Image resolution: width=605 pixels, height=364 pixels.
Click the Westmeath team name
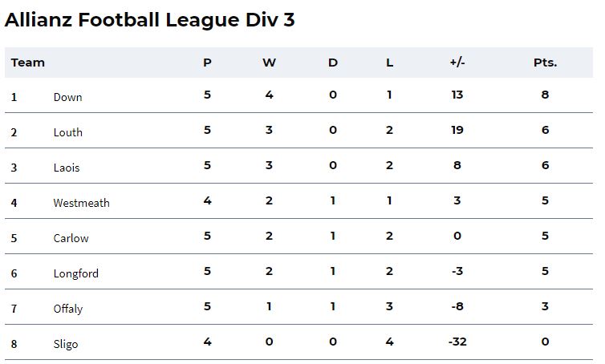pos(81,203)
